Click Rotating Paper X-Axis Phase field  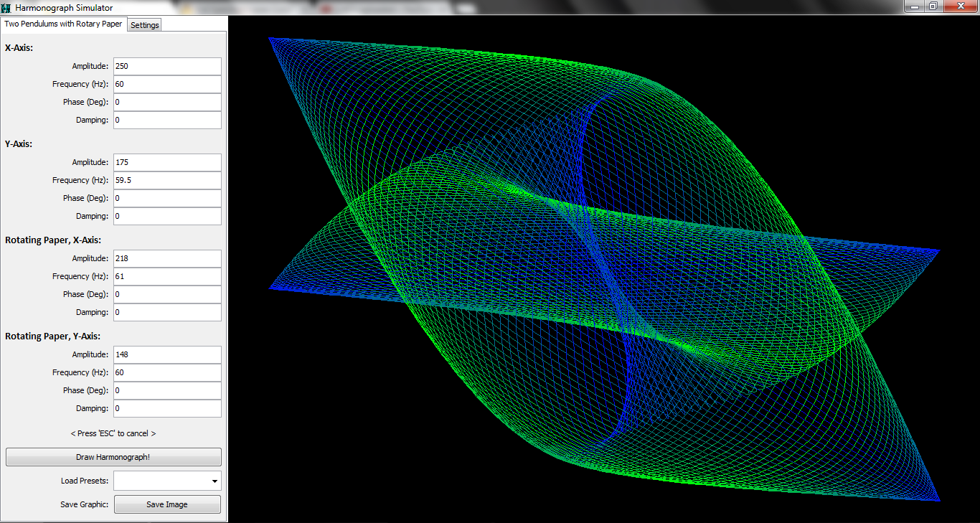pos(167,294)
